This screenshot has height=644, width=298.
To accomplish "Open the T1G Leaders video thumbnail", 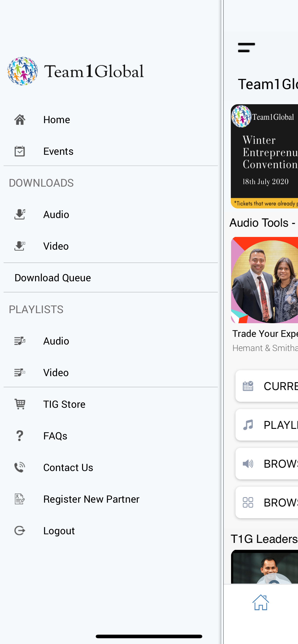I will pyautogui.click(x=264, y=567).
